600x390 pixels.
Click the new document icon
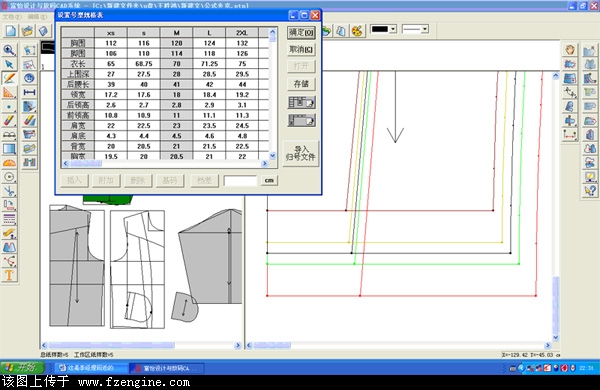point(11,31)
